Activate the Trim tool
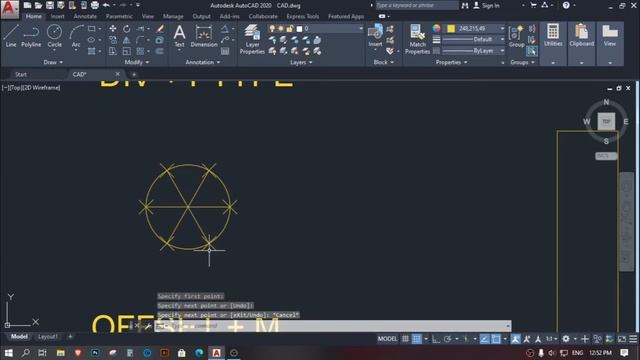 (140, 29)
